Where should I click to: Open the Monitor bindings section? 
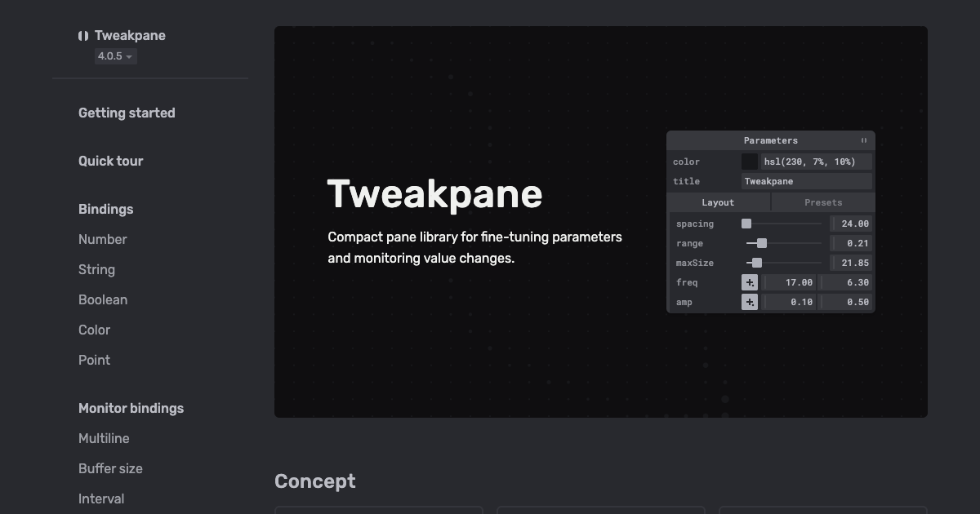131,409
